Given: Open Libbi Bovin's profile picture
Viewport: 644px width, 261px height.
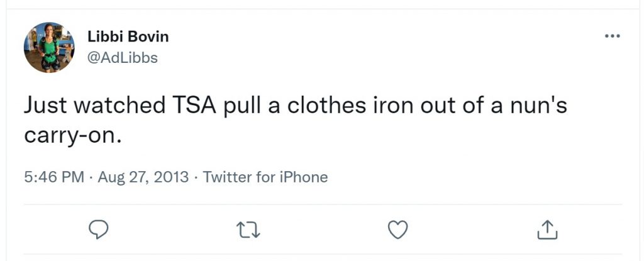Looking at the screenshot, I should coord(49,47).
